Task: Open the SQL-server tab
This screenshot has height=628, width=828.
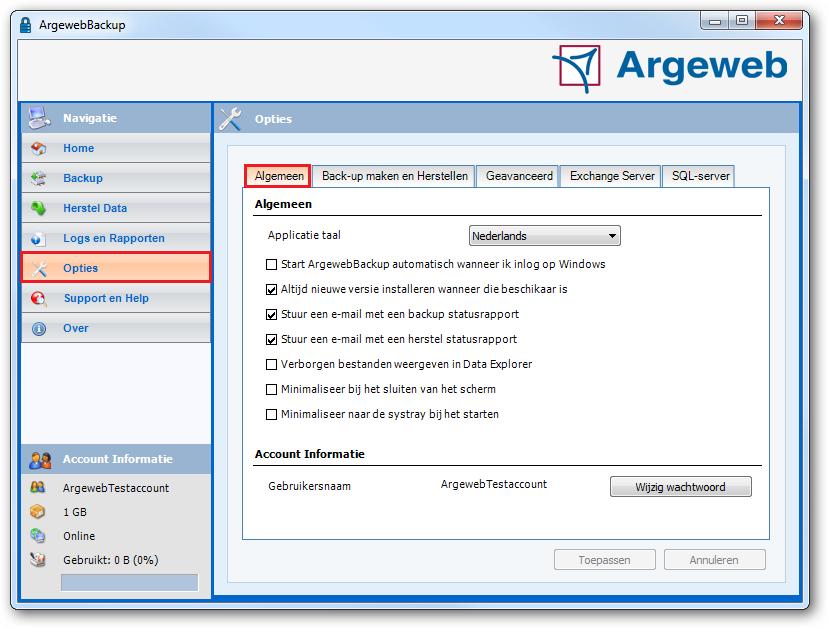Action: 700,176
